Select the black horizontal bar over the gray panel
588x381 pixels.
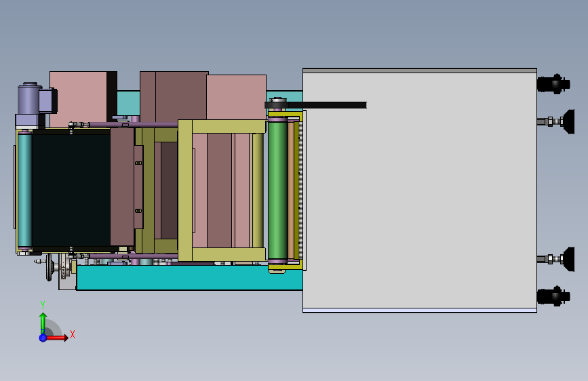click(x=316, y=105)
